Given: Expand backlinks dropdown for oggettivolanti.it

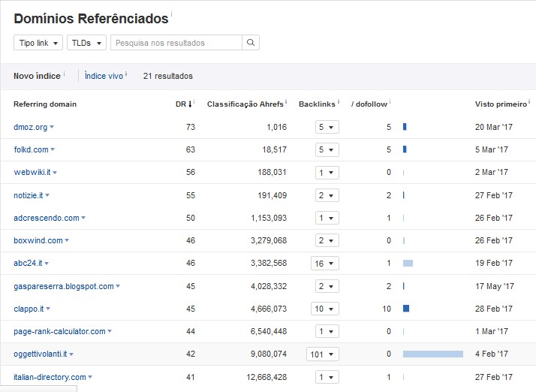Looking at the screenshot, I should click(x=323, y=354).
